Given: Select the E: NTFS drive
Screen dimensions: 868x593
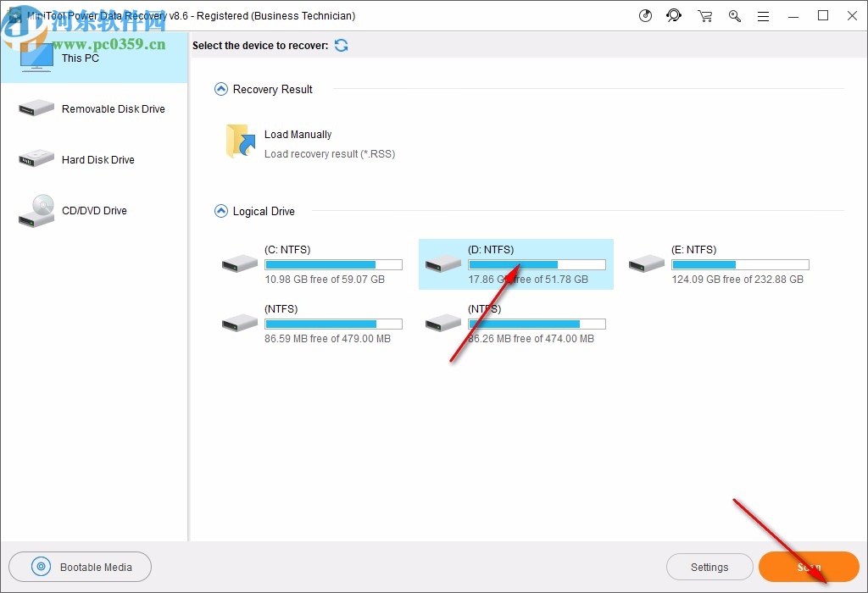Looking at the screenshot, I should tap(719, 263).
